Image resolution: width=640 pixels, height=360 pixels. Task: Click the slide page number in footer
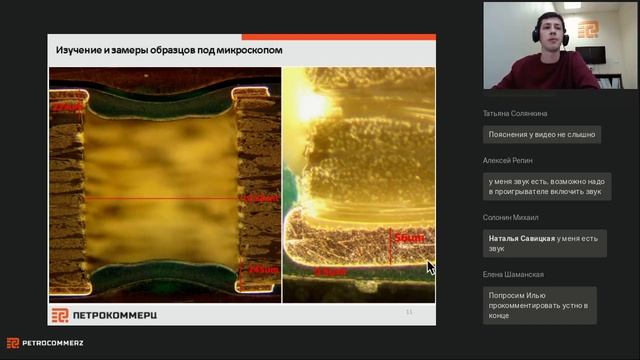tap(409, 312)
